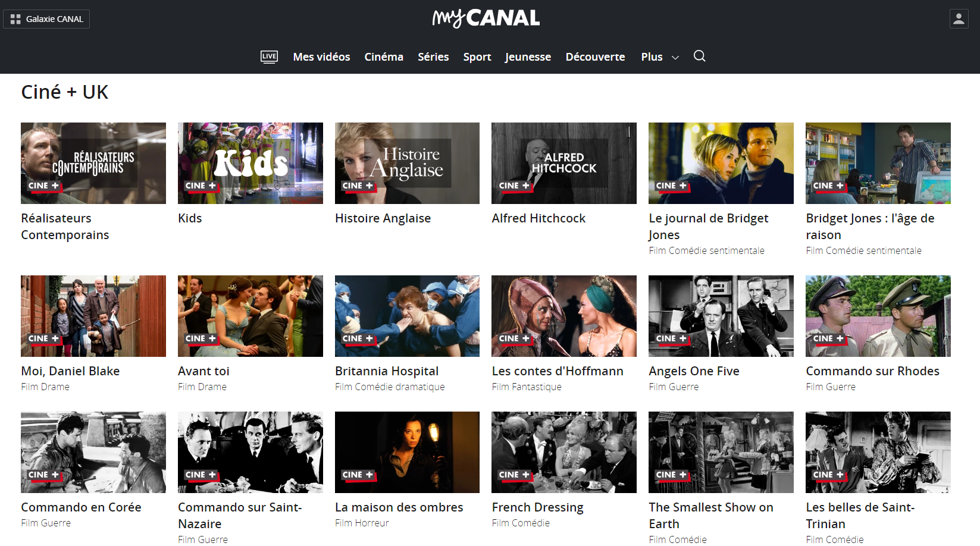The width and height of the screenshot is (980, 546).
Task: Open the Commando en Corée thumbnail
Action: coord(93,452)
